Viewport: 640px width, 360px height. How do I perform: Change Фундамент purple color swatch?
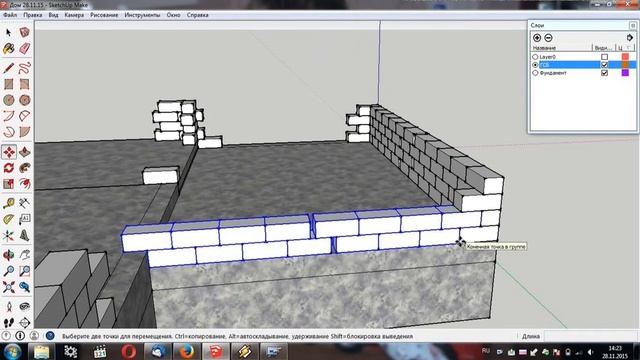pos(625,73)
